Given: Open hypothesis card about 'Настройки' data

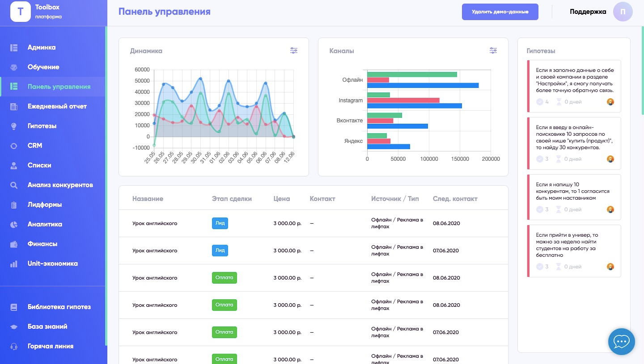Looking at the screenshot, I should click(x=574, y=85).
